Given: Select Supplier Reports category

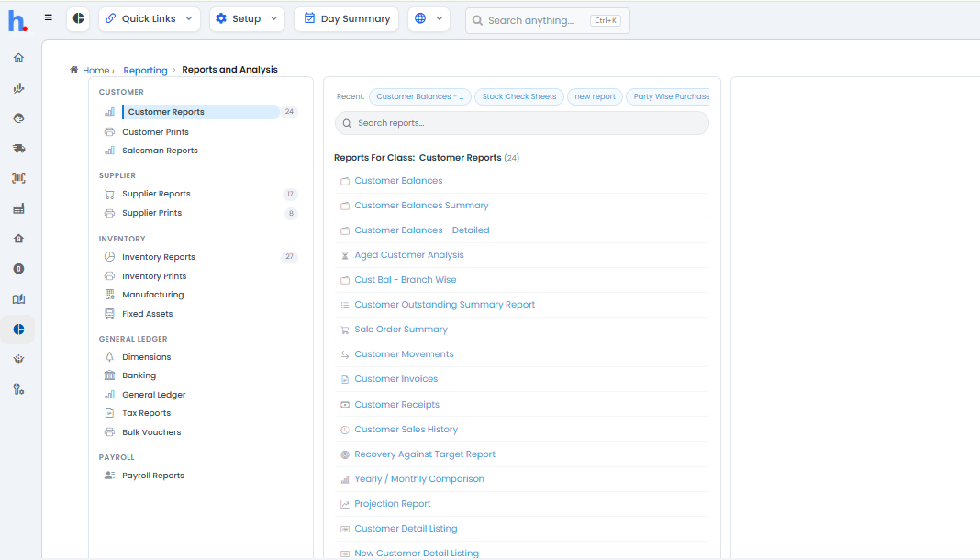Looking at the screenshot, I should coord(156,194).
